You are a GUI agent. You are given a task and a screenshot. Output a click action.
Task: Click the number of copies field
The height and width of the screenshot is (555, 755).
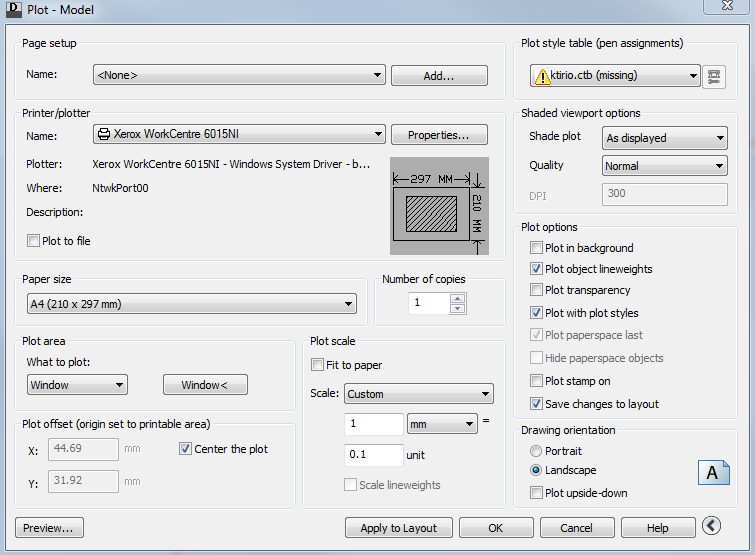tap(429, 303)
